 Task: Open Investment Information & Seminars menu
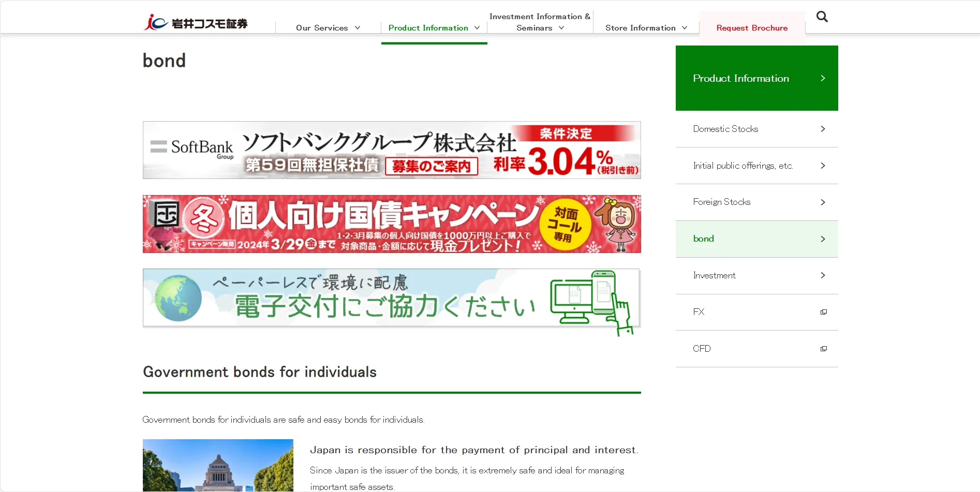coord(540,22)
